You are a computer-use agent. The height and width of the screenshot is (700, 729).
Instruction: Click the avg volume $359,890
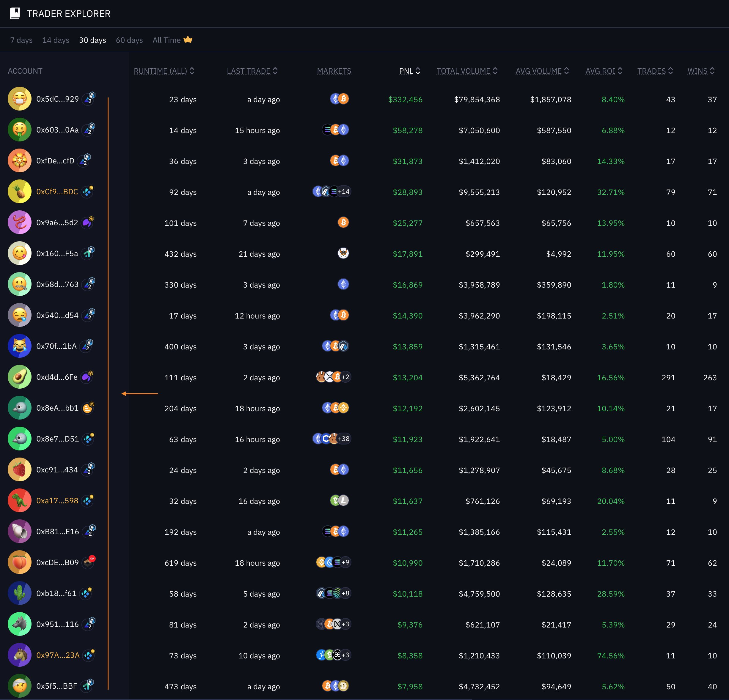click(554, 285)
